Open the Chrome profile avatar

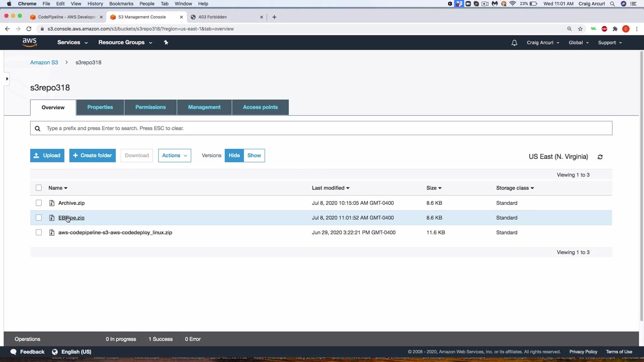click(626, 29)
